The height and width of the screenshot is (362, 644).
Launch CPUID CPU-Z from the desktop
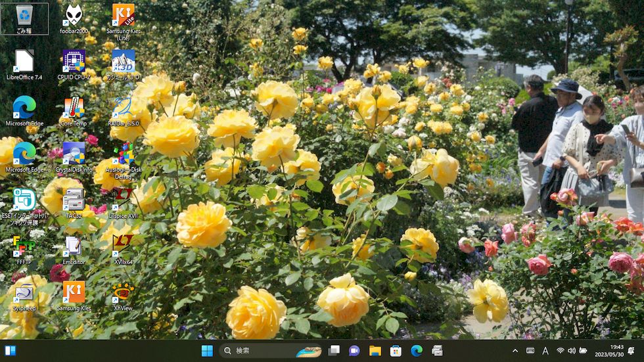(74, 62)
